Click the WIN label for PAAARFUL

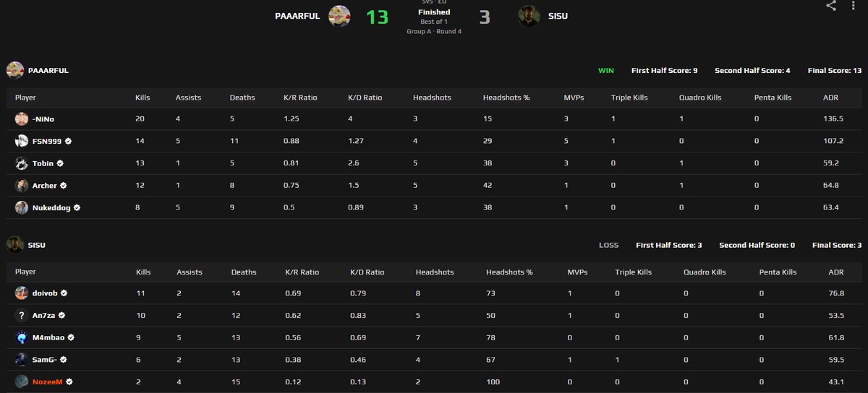pos(605,71)
